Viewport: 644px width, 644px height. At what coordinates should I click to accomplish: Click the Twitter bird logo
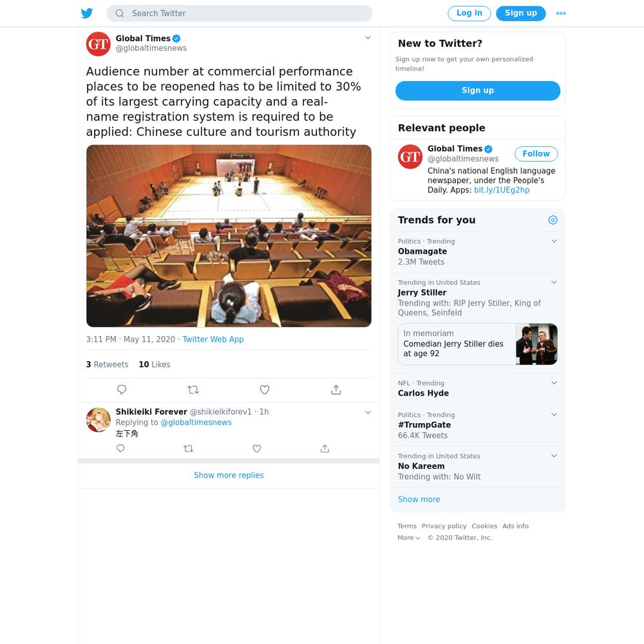click(87, 13)
